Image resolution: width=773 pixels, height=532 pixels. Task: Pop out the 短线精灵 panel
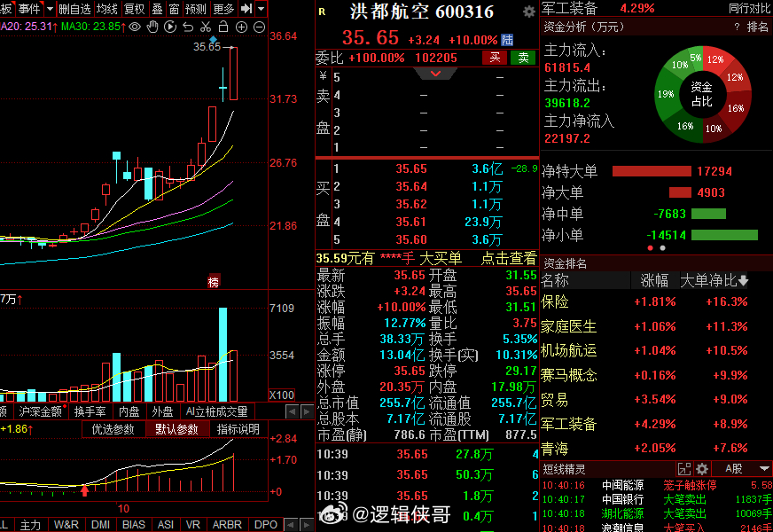pyautogui.click(x=684, y=468)
